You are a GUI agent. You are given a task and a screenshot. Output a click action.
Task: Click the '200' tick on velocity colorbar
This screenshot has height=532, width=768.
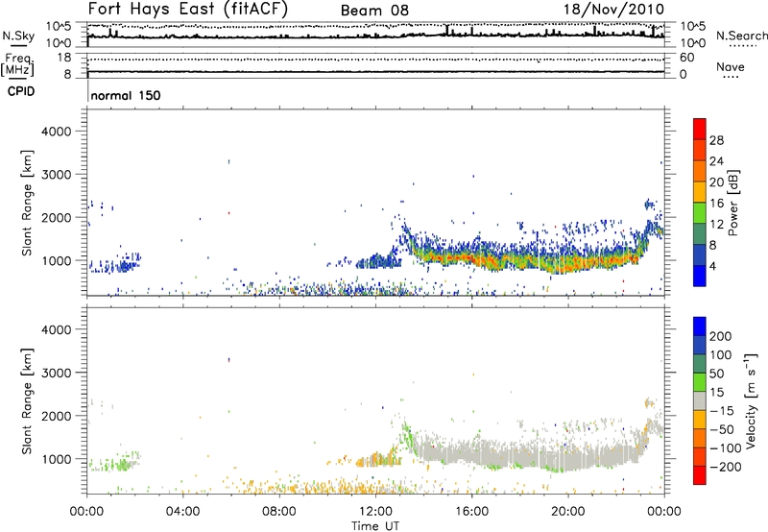click(x=721, y=336)
